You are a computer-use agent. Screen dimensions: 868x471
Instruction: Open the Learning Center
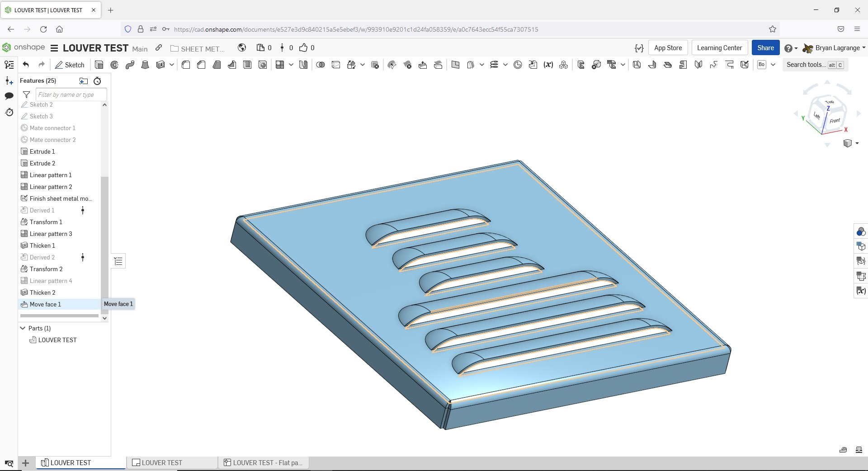click(x=719, y=48)
